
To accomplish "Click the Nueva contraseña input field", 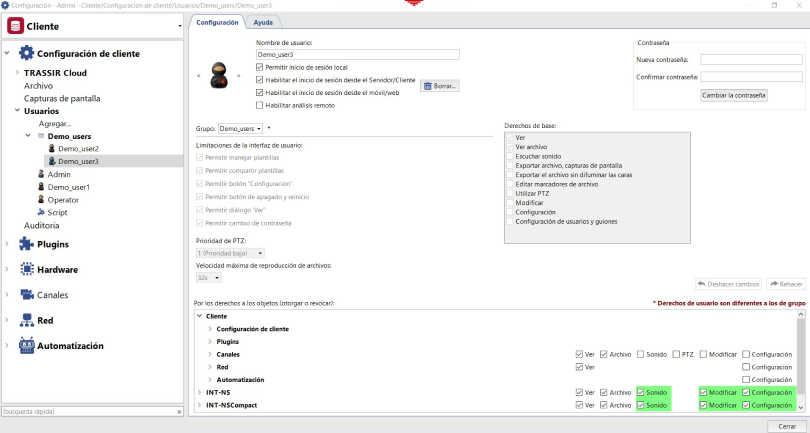I will tap(751, 60).
